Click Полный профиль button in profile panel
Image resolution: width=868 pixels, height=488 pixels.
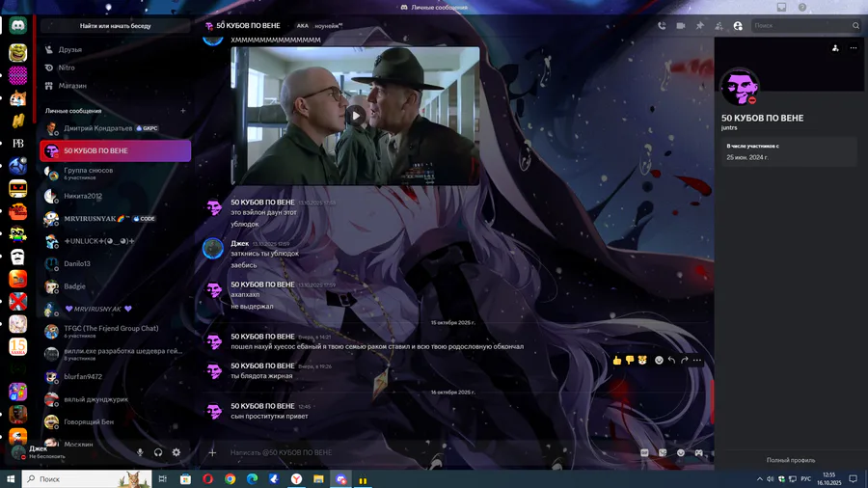(x=791, y=460)
